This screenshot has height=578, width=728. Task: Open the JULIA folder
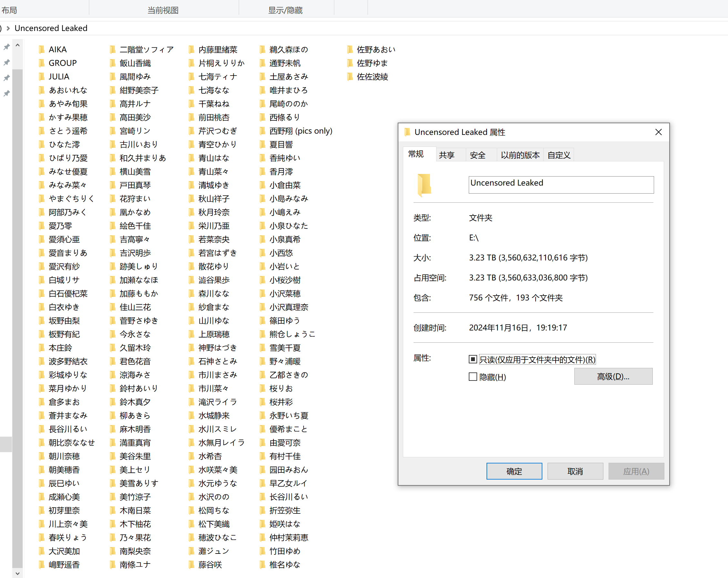click(58, 76)
